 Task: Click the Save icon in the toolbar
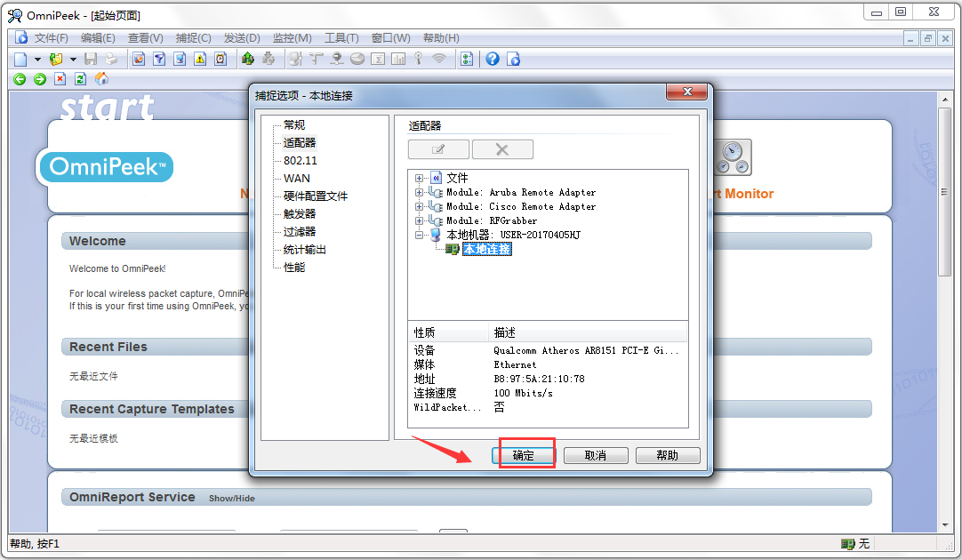[x=92, y=59]
